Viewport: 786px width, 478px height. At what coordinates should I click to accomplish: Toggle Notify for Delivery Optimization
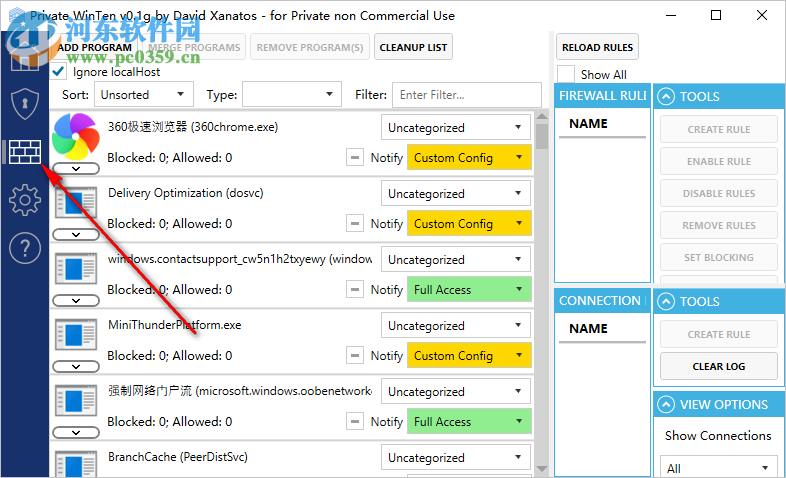click(355, 224)
